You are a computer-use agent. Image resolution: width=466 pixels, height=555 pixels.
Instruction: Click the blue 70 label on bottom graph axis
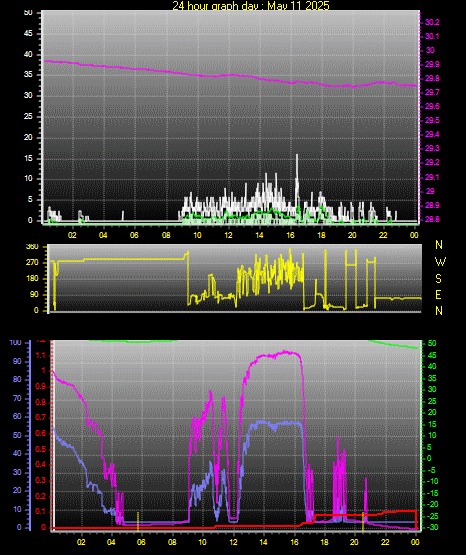pos(17,399)
